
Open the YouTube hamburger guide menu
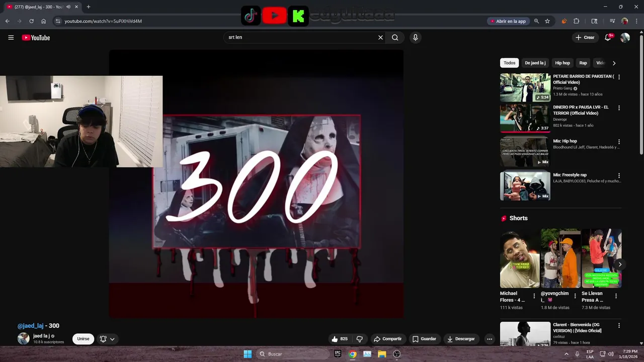[x=11, y=37]
